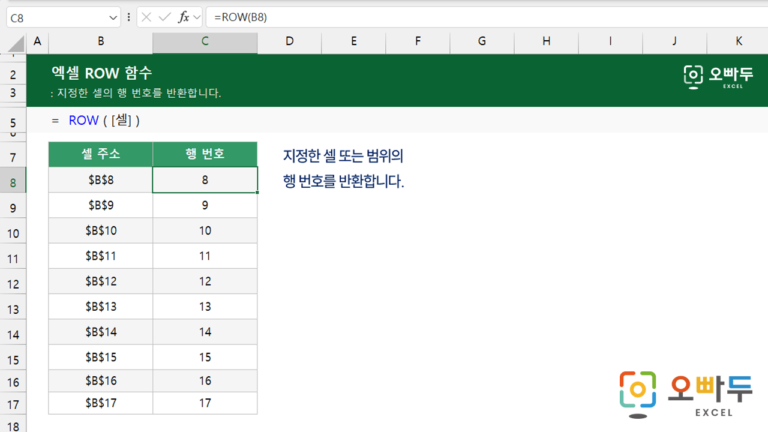Select column G header
Screen dimensions: 768x432
click(482, 42)
